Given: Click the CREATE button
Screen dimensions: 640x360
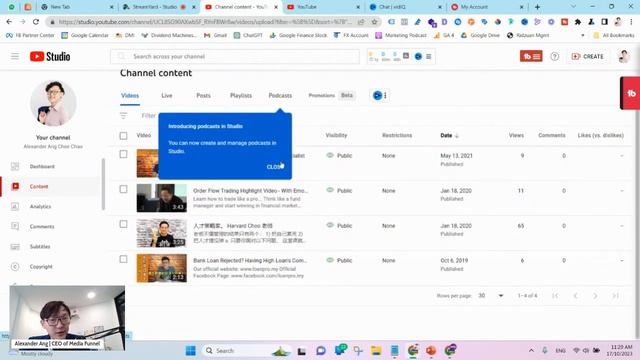Looking at the screenshot, I should [x=588, y=56].
